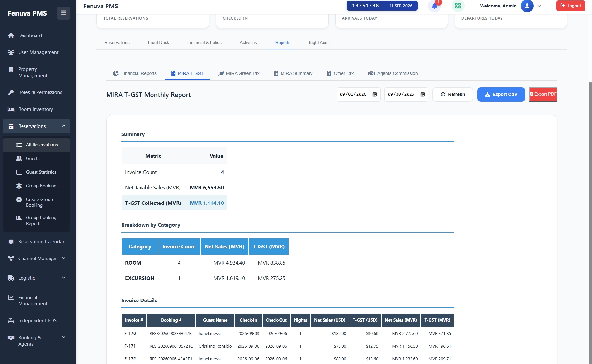Open the MIRA Green Tax sub-tab

(x=239, y=74)
